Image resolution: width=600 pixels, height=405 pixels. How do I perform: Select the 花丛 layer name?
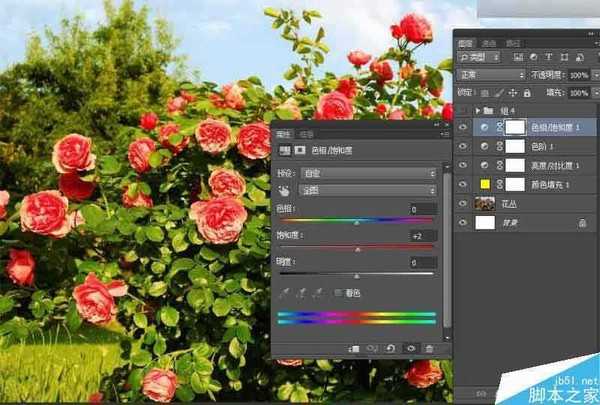[x=509, y=204]
